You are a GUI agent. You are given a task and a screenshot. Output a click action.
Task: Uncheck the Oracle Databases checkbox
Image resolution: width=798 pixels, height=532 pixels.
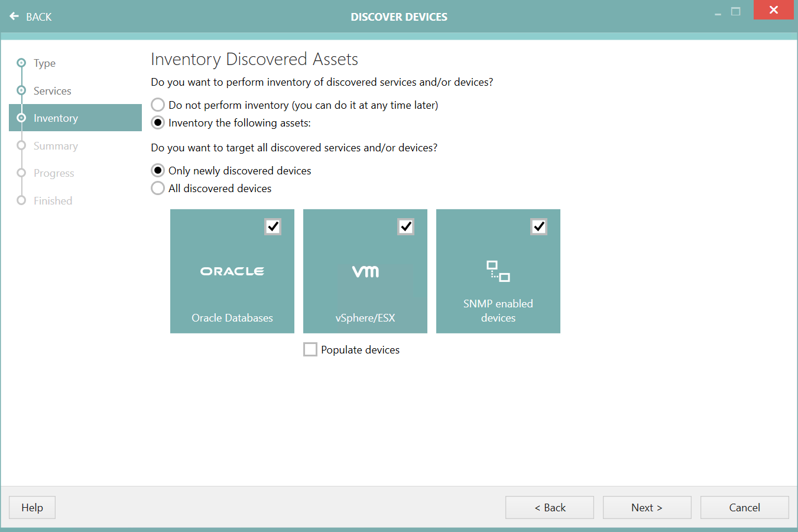click(273, 226)
